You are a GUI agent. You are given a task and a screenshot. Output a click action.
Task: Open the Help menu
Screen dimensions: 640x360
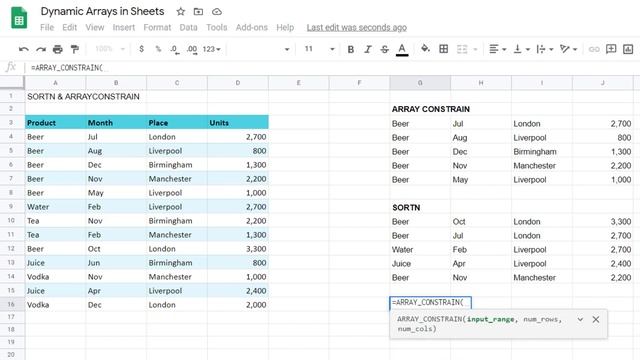click(285, 27)
